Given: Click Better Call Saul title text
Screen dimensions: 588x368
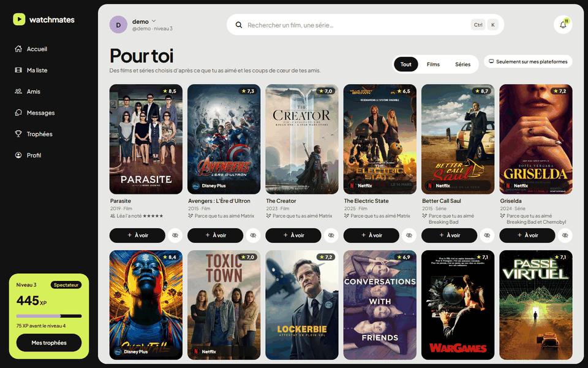Looking at the screenshot, I should point(442,201).
